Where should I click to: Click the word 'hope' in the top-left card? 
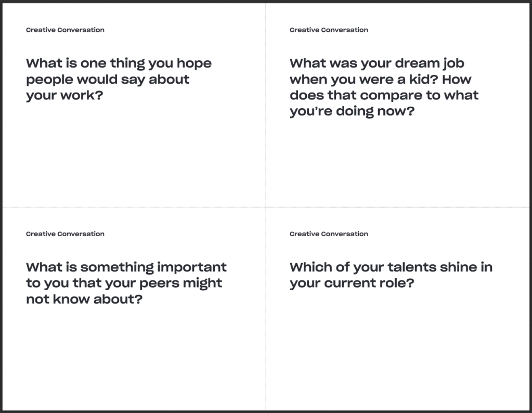(x=194, y=63)
